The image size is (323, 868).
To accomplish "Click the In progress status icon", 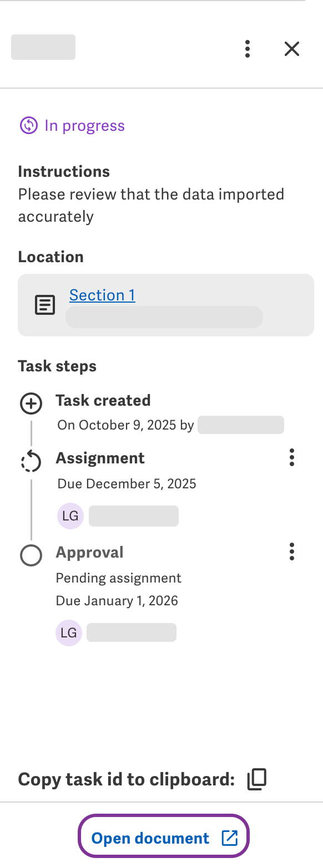I will click(x=28, y=125).
